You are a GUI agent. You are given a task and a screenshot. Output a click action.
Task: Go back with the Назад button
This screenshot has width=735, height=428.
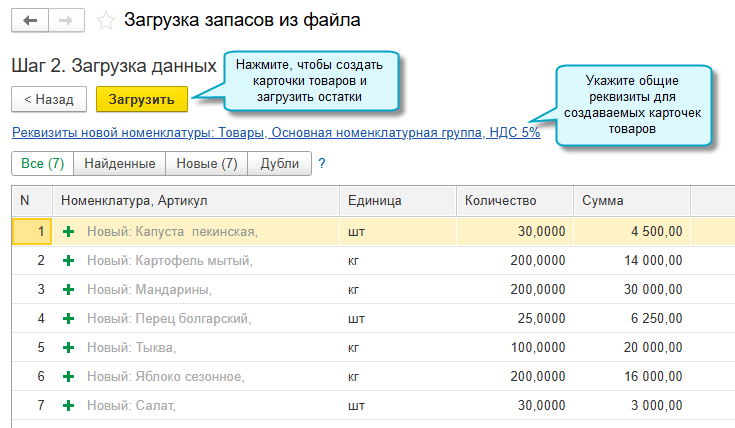(48, 99)
